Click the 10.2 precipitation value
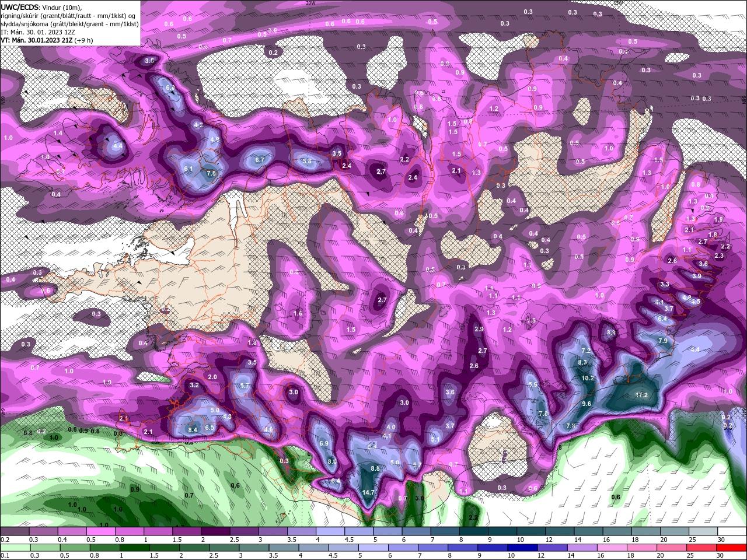747x560 pixels. coord(588,378)
